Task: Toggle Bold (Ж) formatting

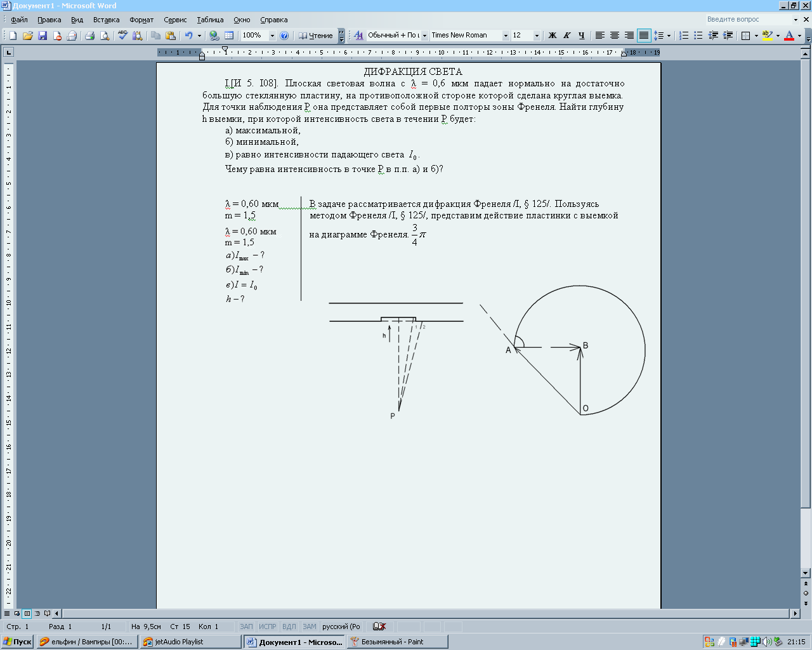Action: (x=552, y=36)
